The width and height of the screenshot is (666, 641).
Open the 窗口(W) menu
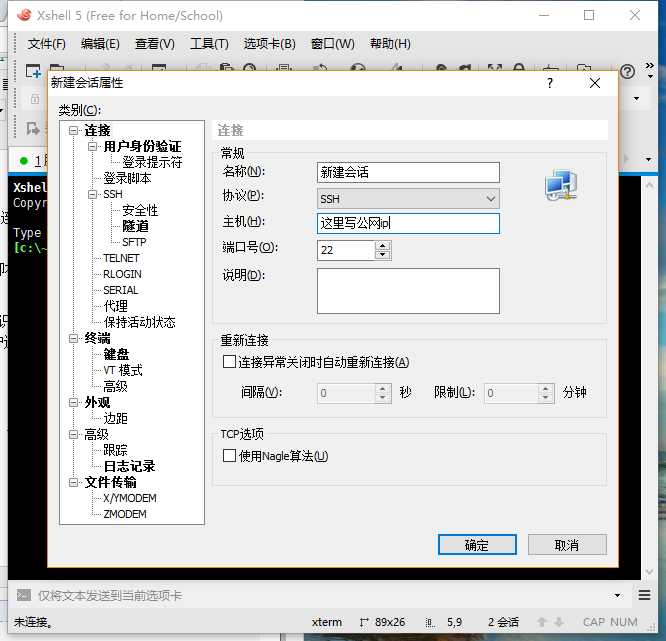pyautogui.click(x=333, y=44)
